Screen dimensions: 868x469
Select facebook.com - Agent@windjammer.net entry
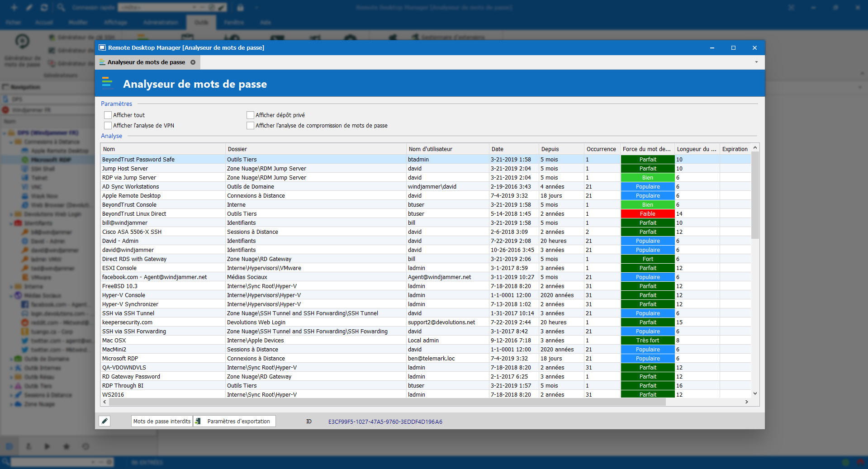click(x=426, y=277)
